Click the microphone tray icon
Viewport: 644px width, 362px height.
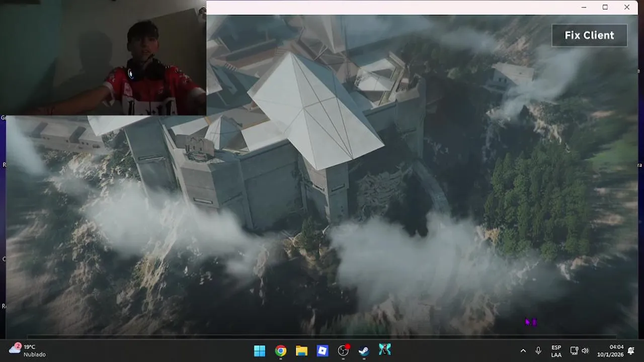pyautogui.click(x=538, y=351)
